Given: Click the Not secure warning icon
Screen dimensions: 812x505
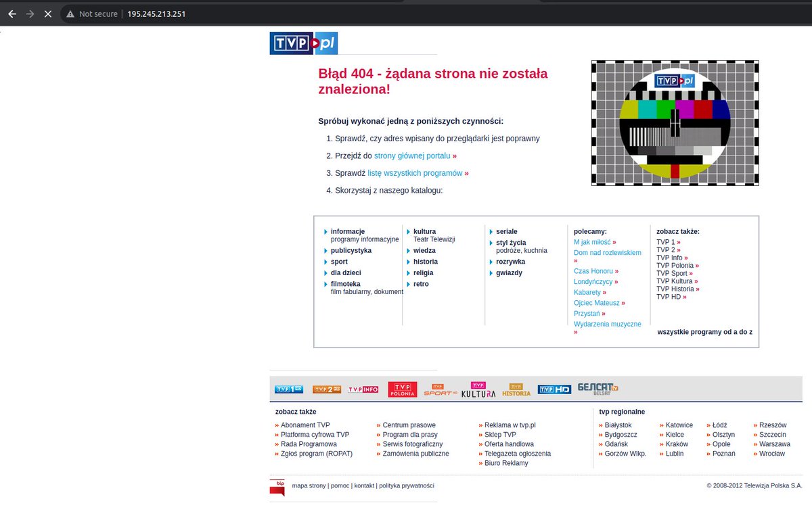Looking at the screenshot, I should (70, 14).
